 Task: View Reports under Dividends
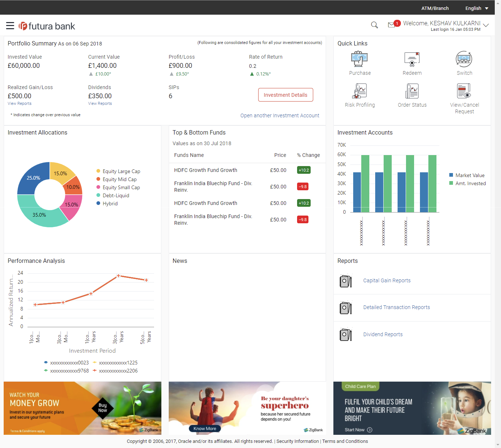tap(100, 103)
